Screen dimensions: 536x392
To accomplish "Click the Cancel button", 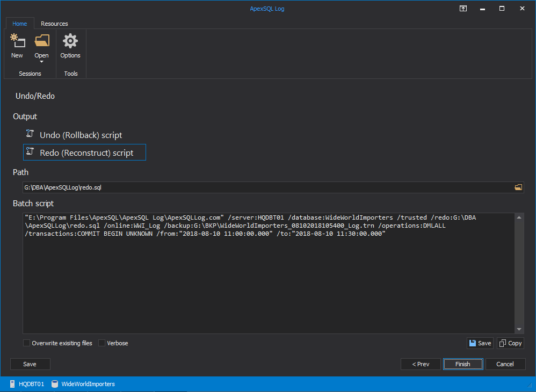I will pos(505,364).
